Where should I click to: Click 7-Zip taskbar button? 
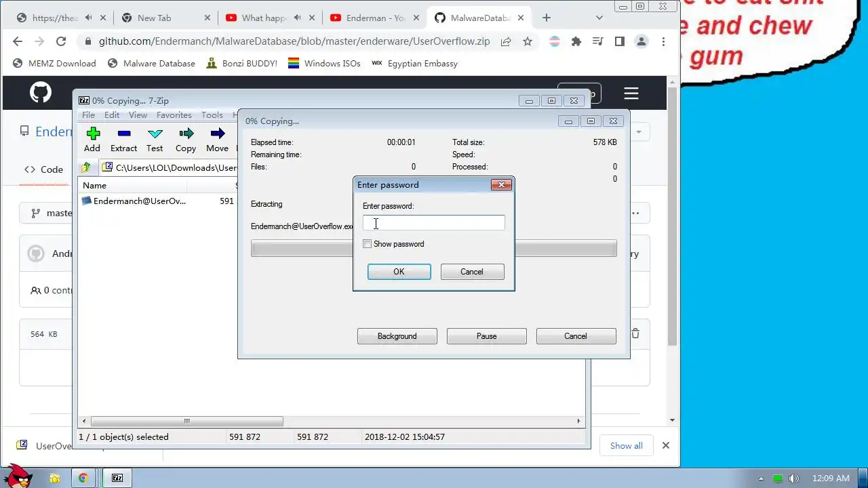point(117,478)
